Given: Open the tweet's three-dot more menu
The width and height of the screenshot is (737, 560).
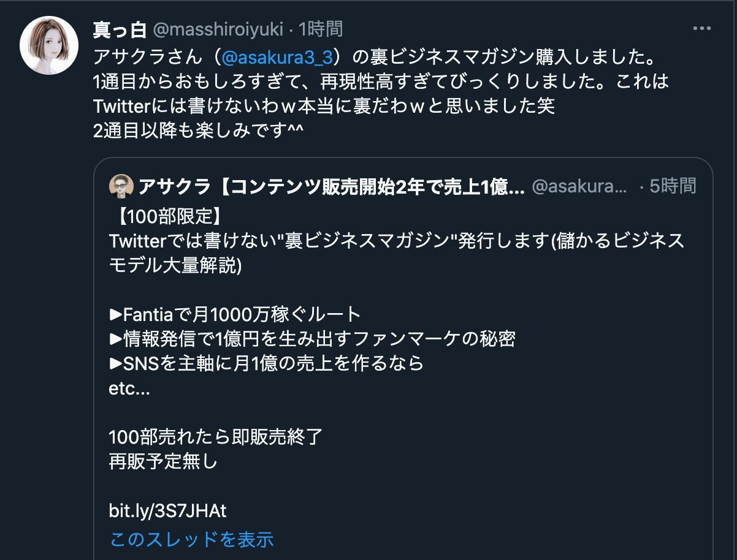Looking at the screenshot, I should click(x=701, y=28).
